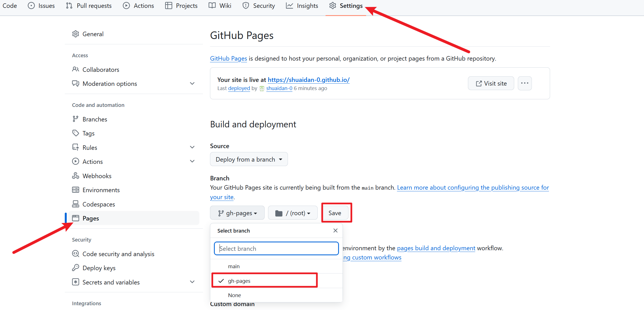Expand Secrets and variables chevron
Viewport: 644px width, 310px height.
coord(192,282)
